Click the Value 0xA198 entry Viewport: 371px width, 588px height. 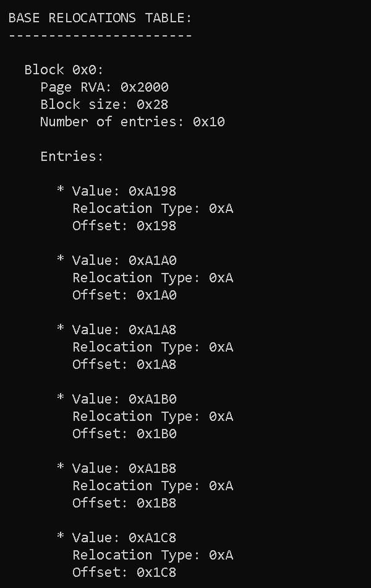pos(124,191)
